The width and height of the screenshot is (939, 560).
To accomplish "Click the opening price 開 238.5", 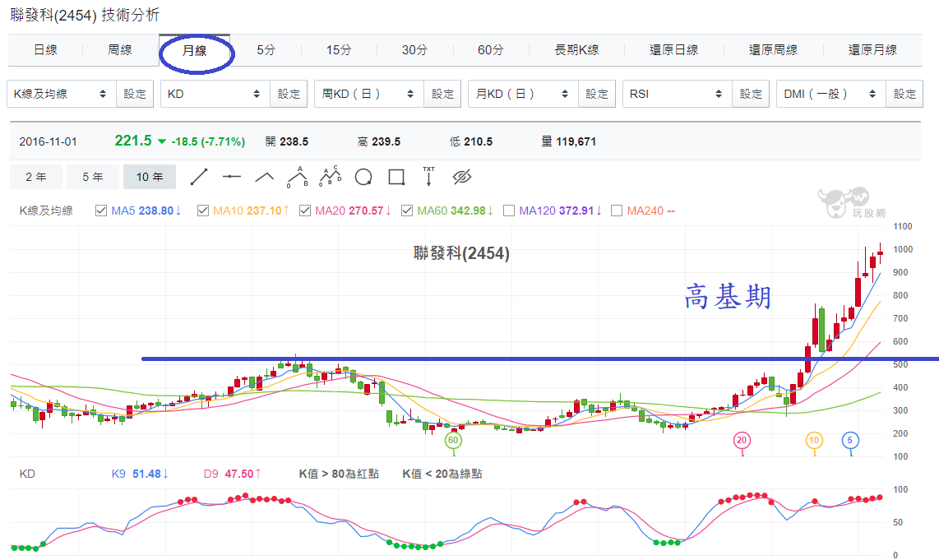I will (287, 142).
